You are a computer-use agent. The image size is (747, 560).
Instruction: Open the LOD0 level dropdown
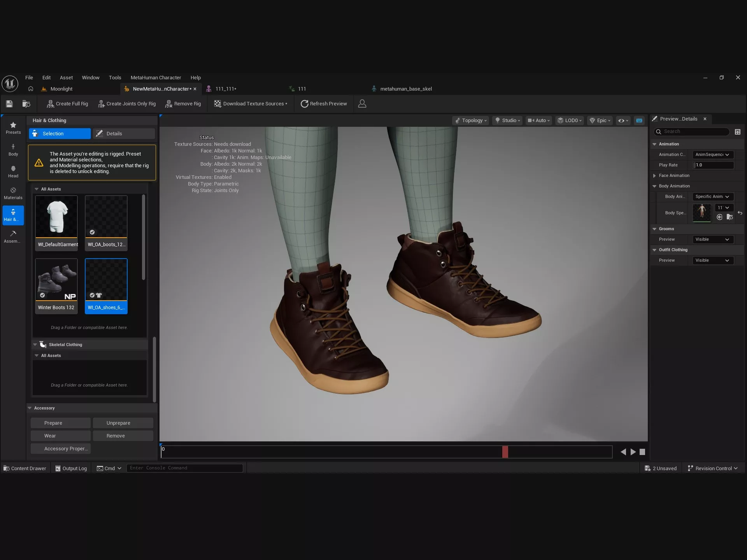pyautogui.click(x=570, y=121)
